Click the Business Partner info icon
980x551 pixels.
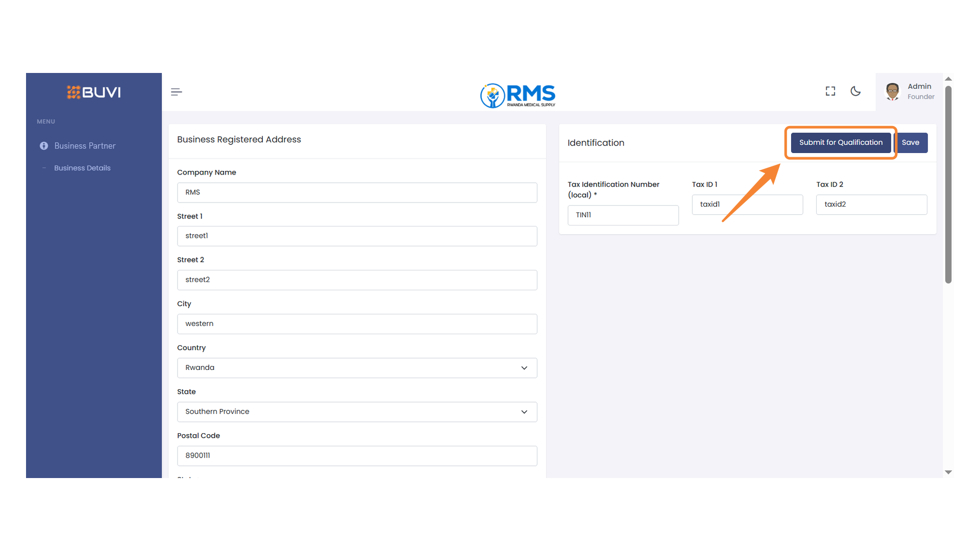point(44,146)
